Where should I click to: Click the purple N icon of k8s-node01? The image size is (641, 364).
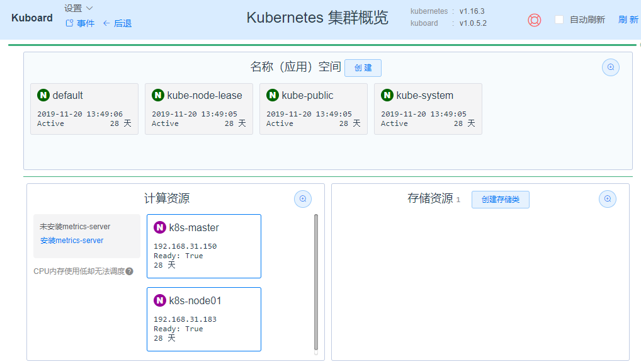(x=160, y=300)
